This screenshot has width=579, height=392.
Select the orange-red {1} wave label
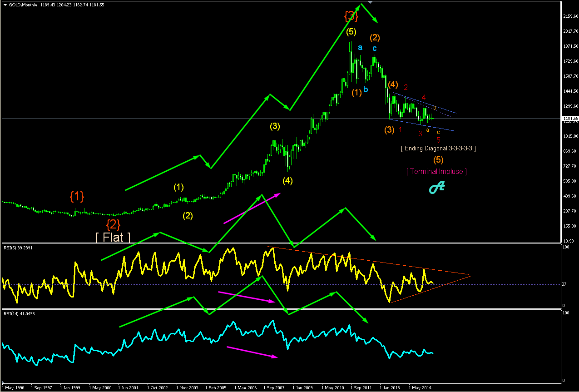77,196
